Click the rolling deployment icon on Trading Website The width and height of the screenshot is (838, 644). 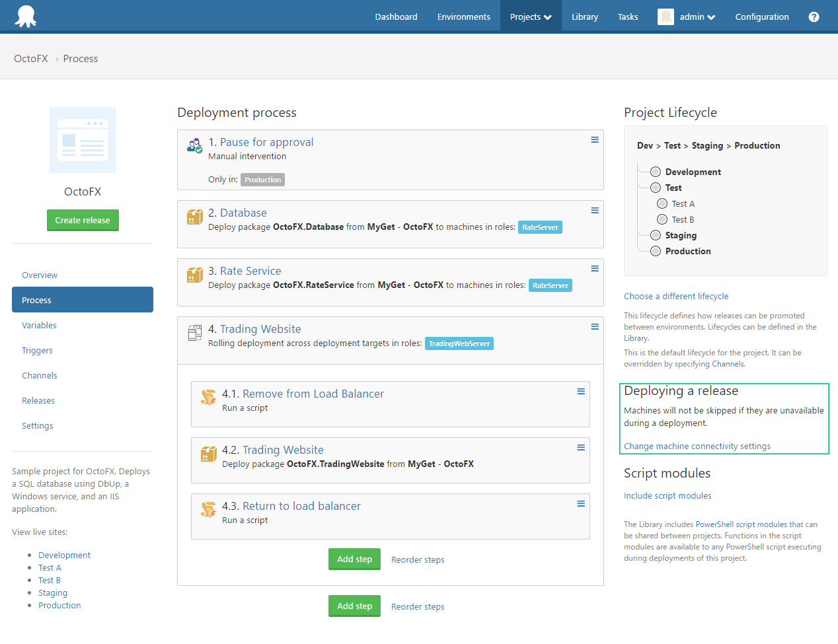(194, 333)
